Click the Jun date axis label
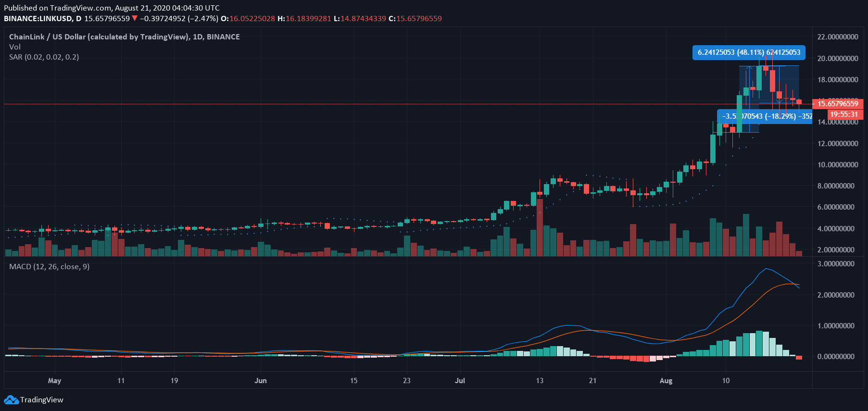Screen dimensions: 868x411 click(260, 381)
